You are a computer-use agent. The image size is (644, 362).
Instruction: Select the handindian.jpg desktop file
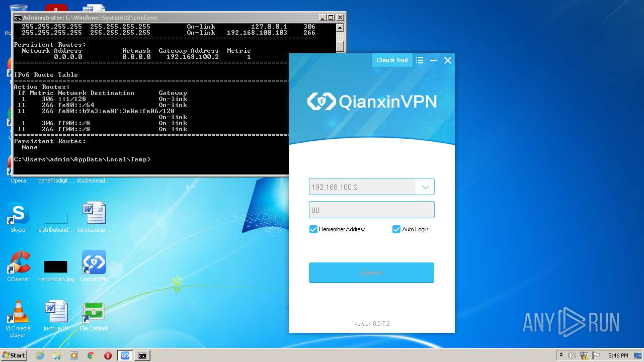pos(56,271)
